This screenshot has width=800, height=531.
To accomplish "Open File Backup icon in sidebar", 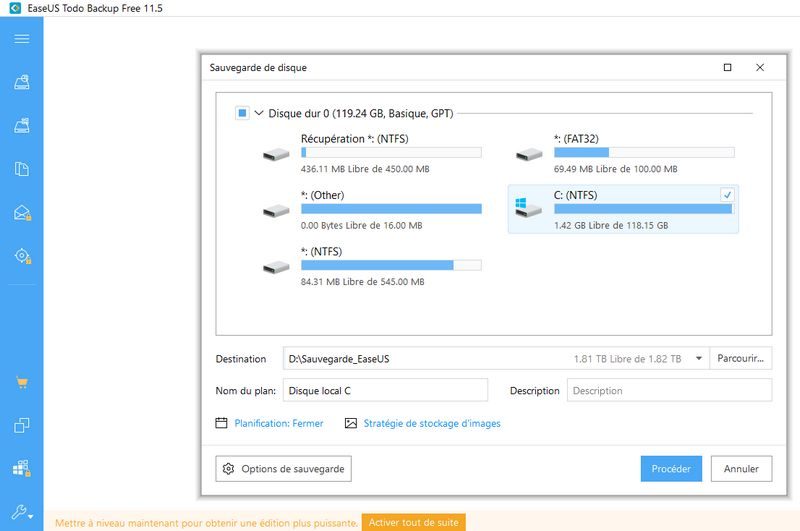I will (x=21, y=169).
